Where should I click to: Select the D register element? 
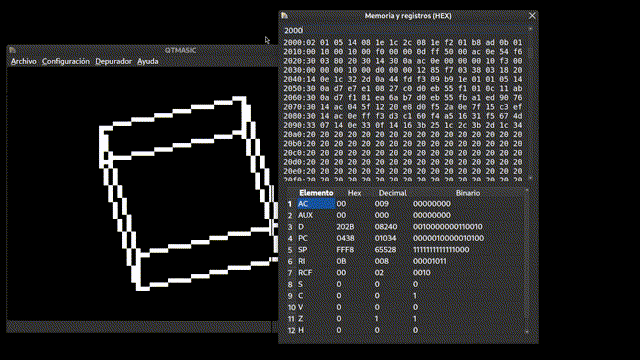tap(316, 227)
